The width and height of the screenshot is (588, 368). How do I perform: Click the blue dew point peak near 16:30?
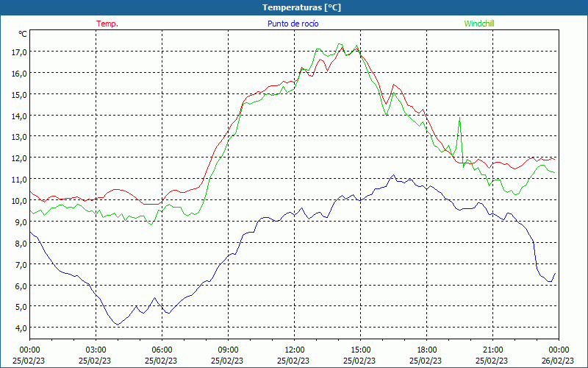point(393,175)
